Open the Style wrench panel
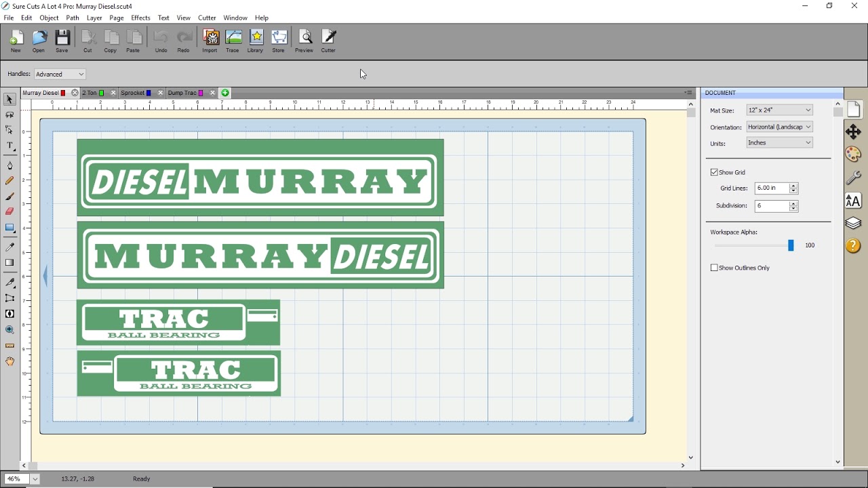Viewport: 868px width, 488px height. (854, 178)
